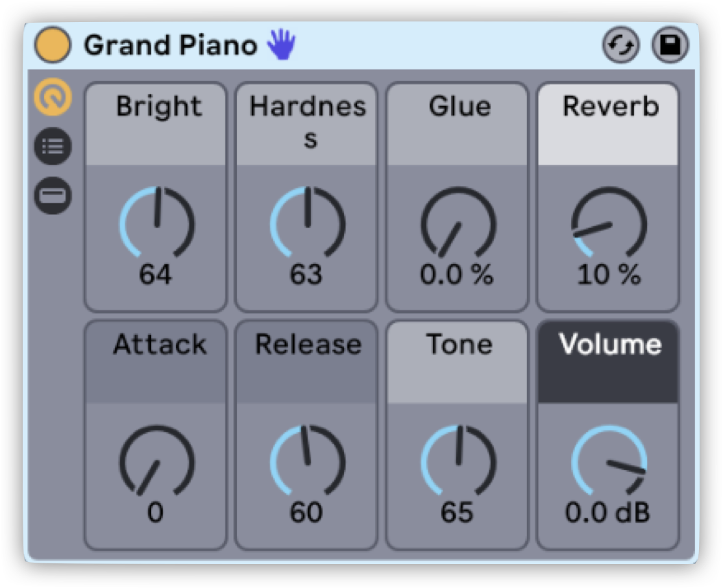Toggle the Grand Piano device activator
This screenshot has width=723, height=588.
tap(53, 44)
